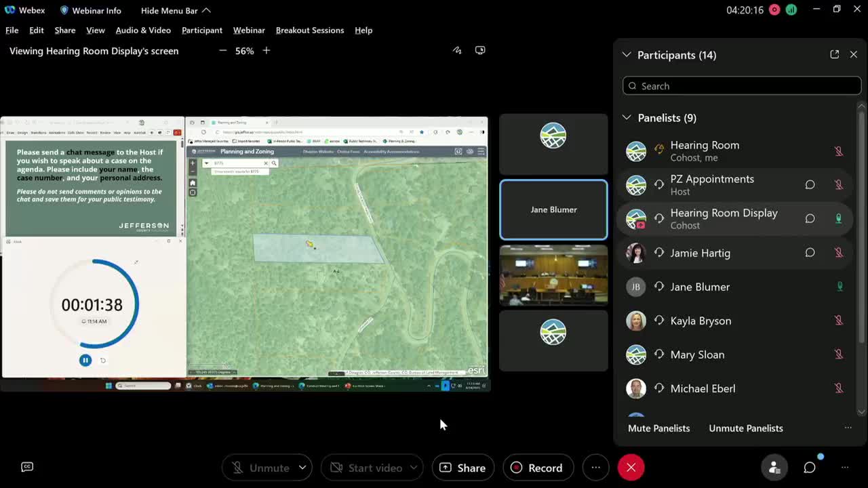
Task: Toggle Start video button
Action: 366,468
